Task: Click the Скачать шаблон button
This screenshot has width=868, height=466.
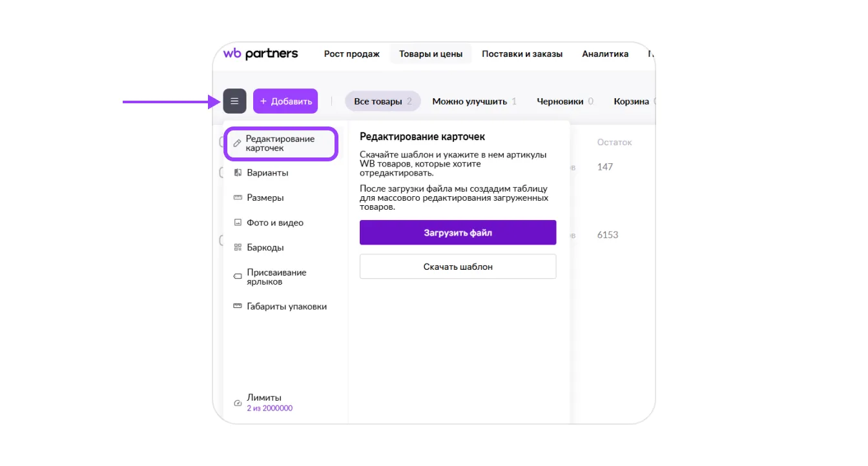Action: (458, 267)
